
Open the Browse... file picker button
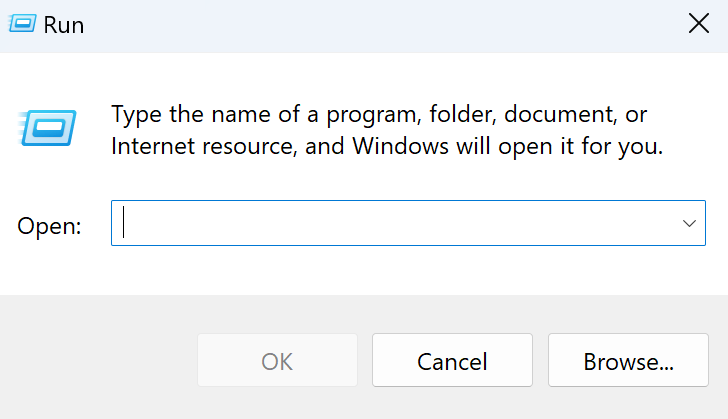628,360
